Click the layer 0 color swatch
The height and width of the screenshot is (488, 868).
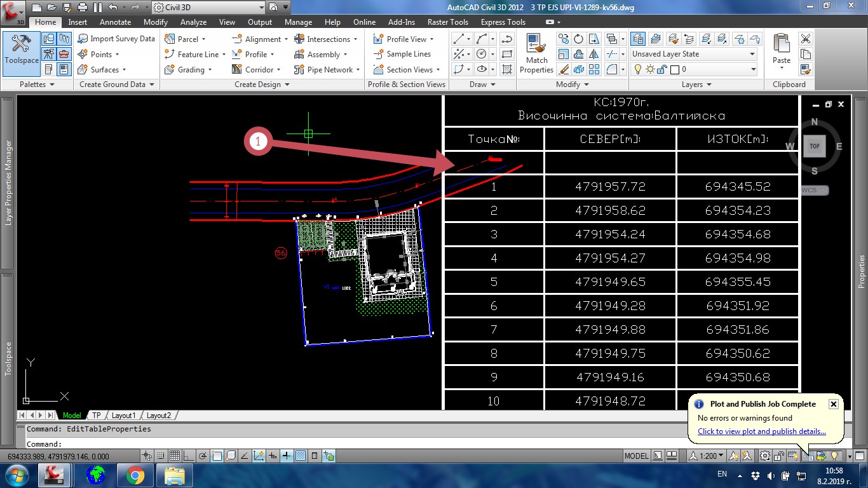point(675,69)
